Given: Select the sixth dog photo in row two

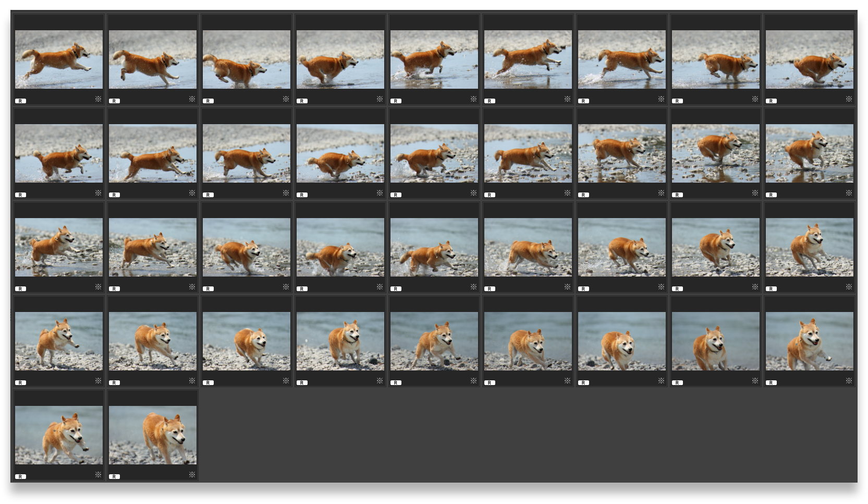Looking at the screenshot, I should pos(528,153).
